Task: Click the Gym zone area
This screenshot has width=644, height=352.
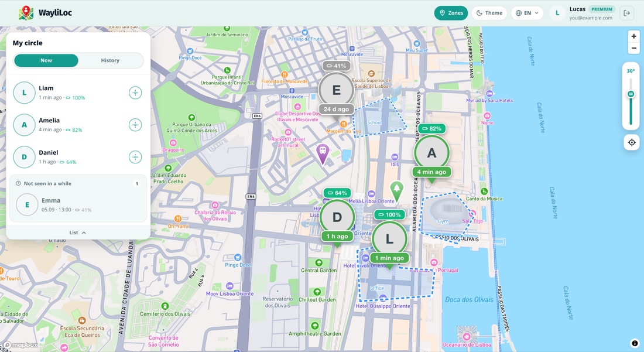Action: [447, 217]
